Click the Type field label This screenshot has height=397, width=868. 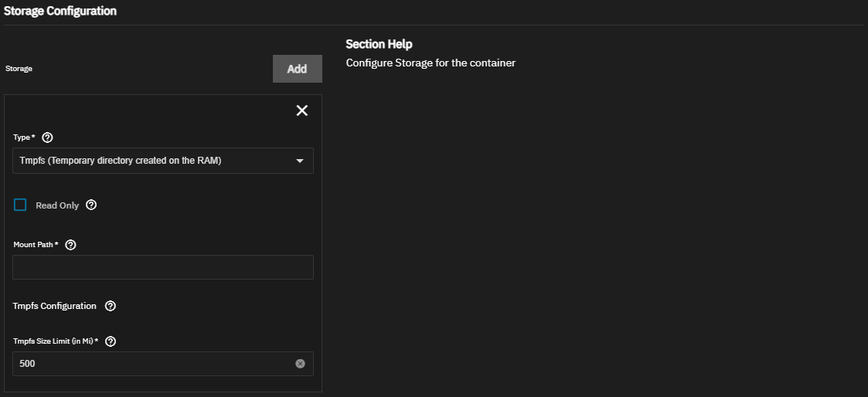[x=24, y=137]
